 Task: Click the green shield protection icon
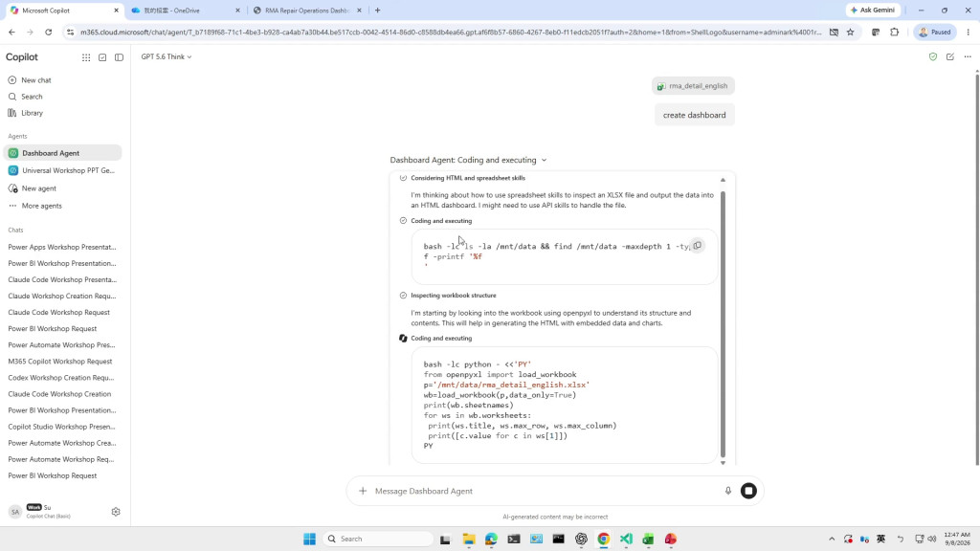[x=932, y=56]
